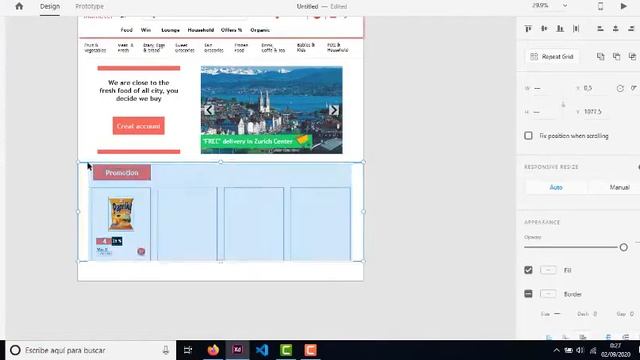Select the Paprika chips product image

click(x=121, y=214)
